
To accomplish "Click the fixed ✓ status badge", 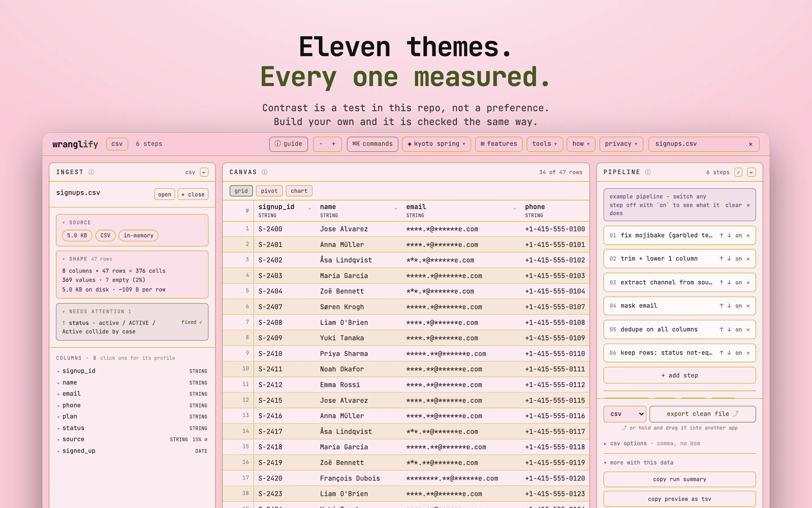I will point(192,322).
